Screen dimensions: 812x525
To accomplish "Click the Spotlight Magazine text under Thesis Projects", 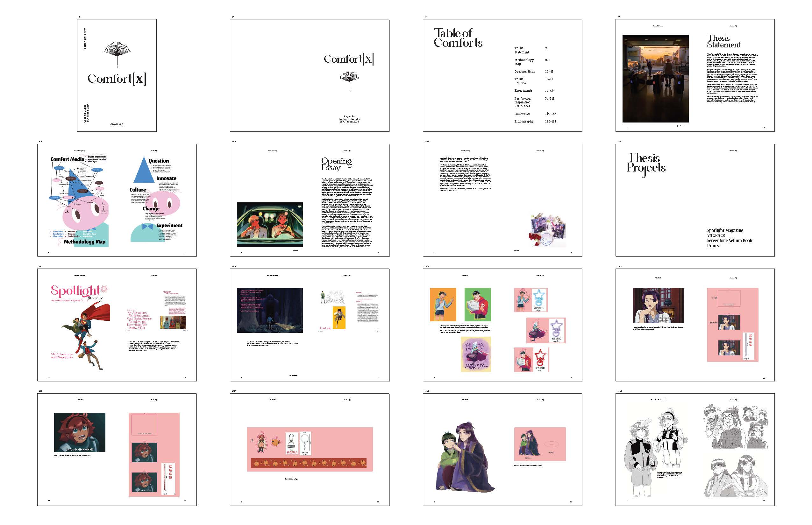I will (725, 230).
